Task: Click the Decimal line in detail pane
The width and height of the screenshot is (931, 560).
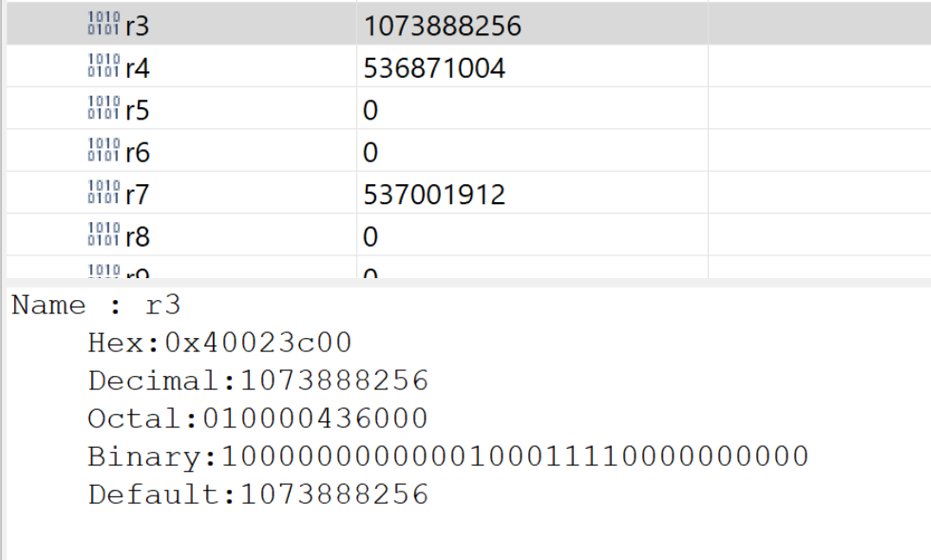Action: [x=257, y=381]
